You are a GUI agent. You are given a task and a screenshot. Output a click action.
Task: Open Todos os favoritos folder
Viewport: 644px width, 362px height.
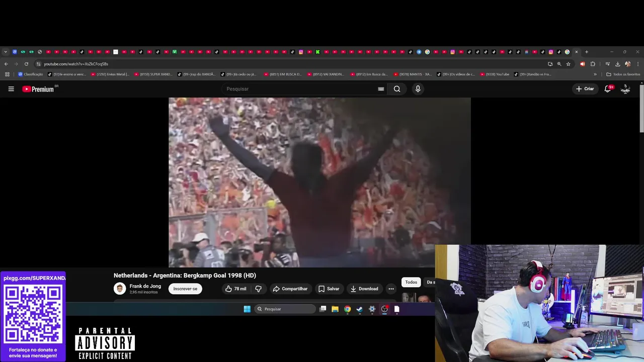(x=623, y=74)
